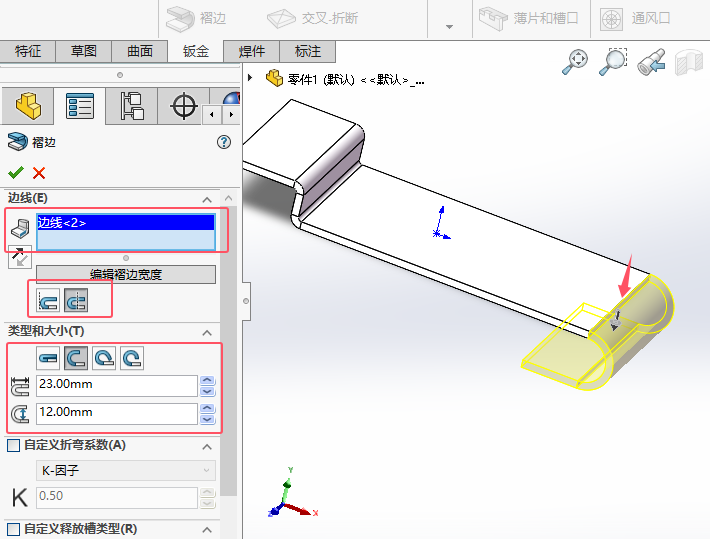Open the K-因子 dropdown
Screen dimensions: 710x539
126,471
